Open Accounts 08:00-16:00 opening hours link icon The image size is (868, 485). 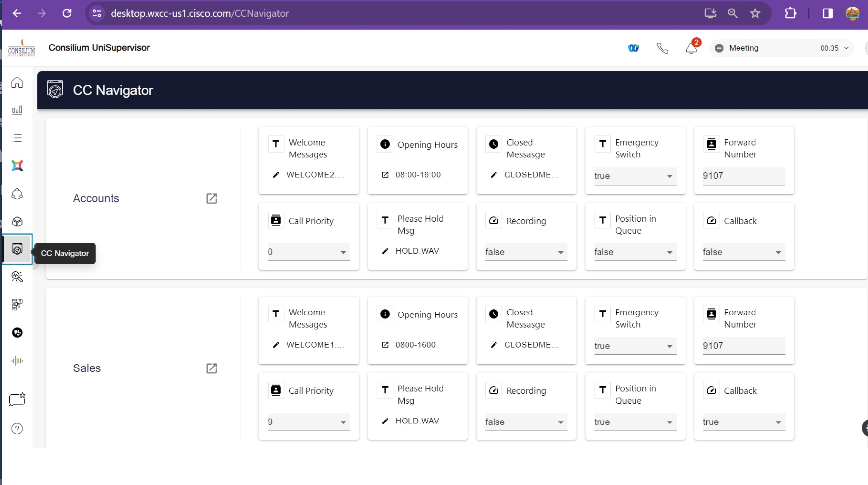click(x=385, y=175)
